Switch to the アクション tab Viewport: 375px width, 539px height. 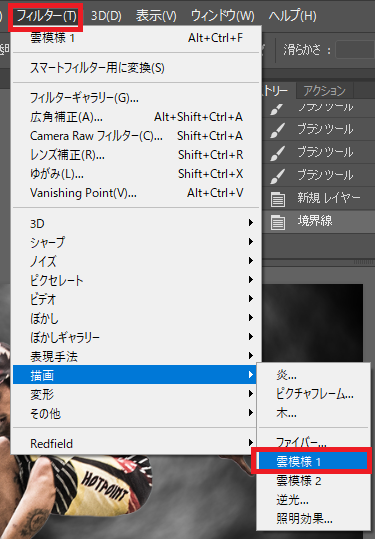324,91
